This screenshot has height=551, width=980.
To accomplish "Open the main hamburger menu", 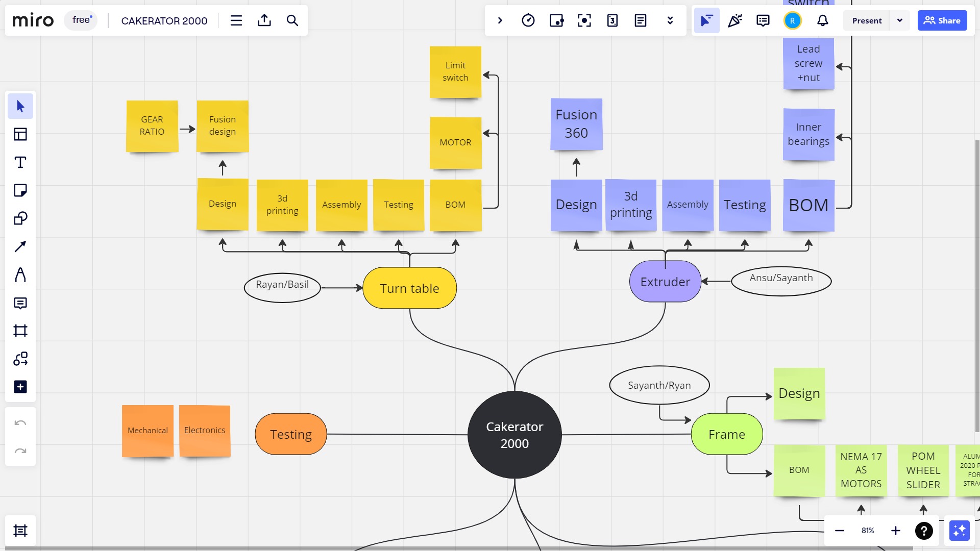I will (236, 20).
